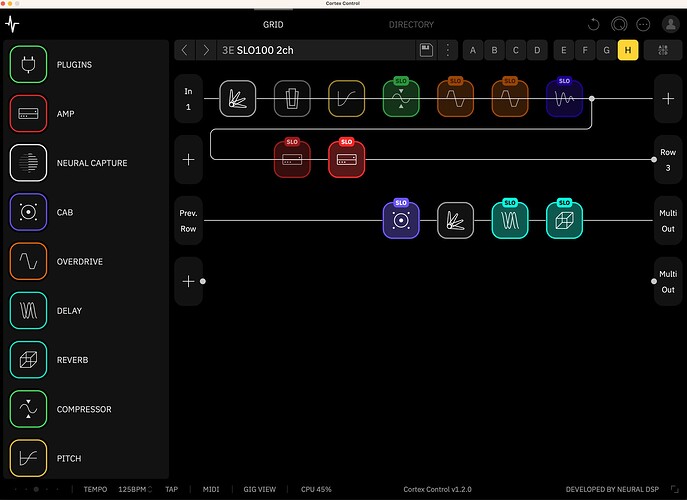Open Multi Out on the Prev. Row line
The image size is (687, 500).
tap(668, 220)
